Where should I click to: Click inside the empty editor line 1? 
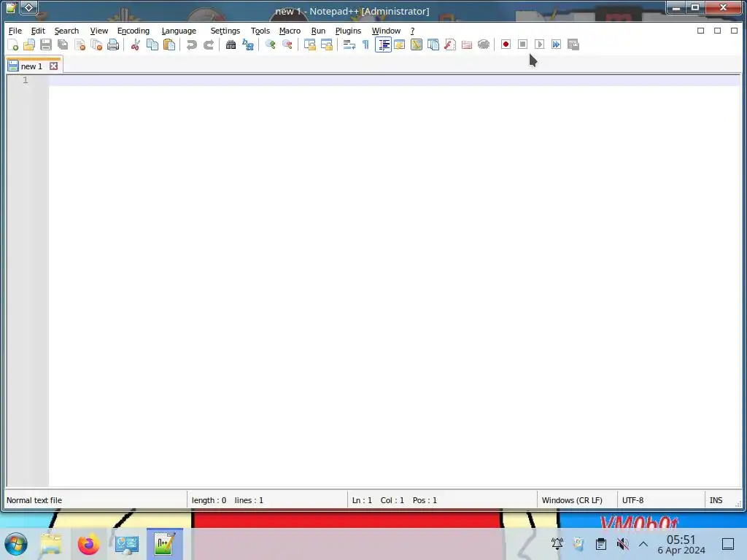395,80
